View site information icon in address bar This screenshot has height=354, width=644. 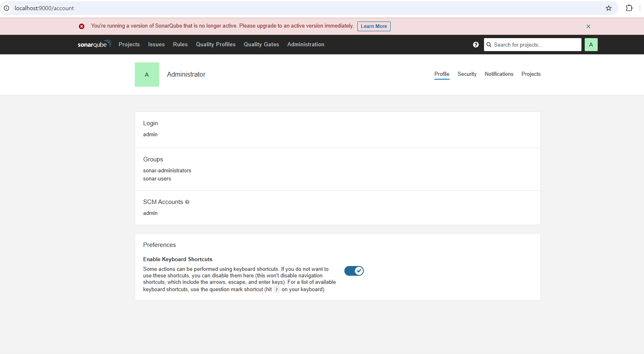pyautogui.click(x=6, y=8)
